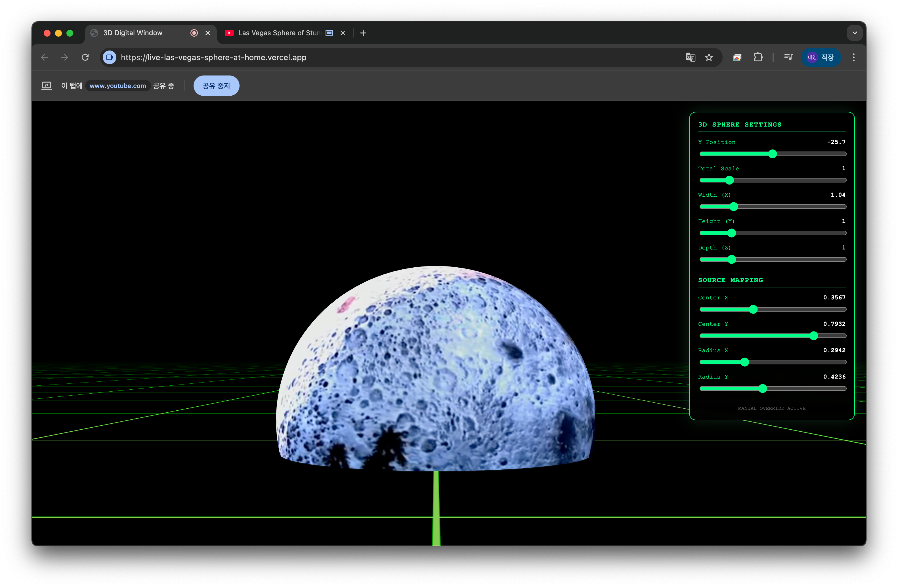Viewport: 898px width, 588px height.
Task: Open the 직장 profile menu
Action: coord(821,57)
